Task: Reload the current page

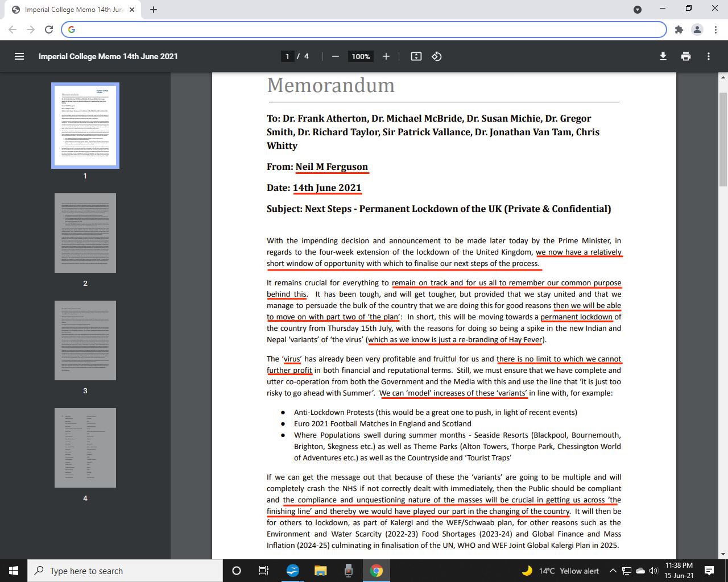Action: (49, 30)
